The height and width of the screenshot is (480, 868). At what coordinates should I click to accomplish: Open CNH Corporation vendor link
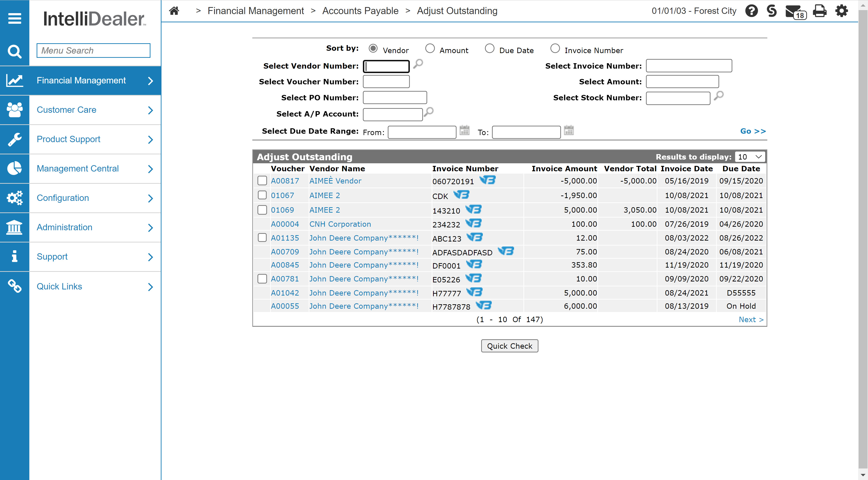coord(340,224)
